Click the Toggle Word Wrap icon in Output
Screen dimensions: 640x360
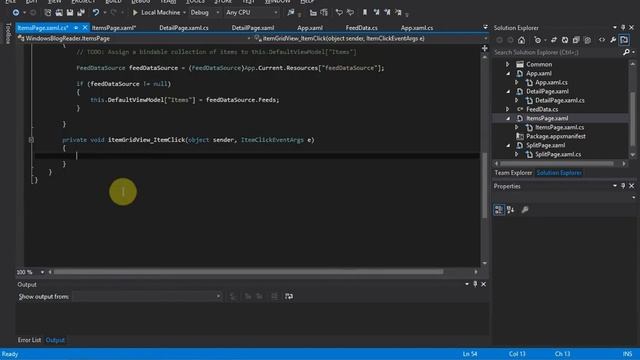pyautogui.click(x=289, y=296)
